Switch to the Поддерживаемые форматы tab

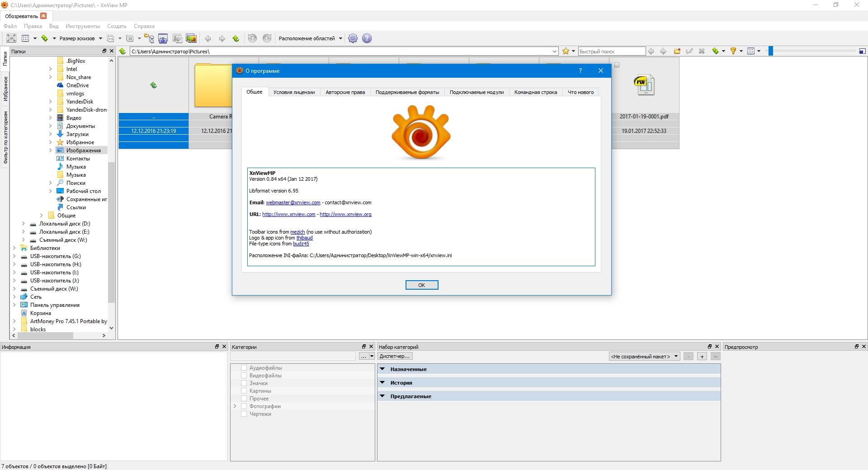[407, 92]
